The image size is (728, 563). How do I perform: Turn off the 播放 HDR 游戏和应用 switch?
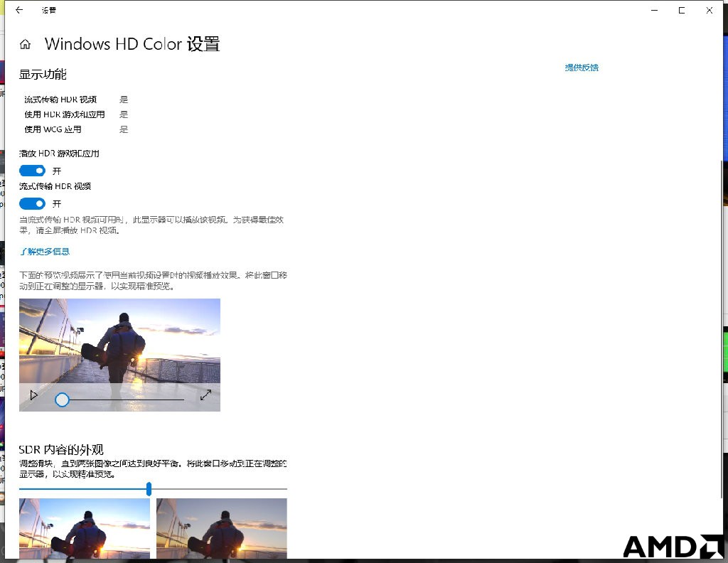(32, 171)
